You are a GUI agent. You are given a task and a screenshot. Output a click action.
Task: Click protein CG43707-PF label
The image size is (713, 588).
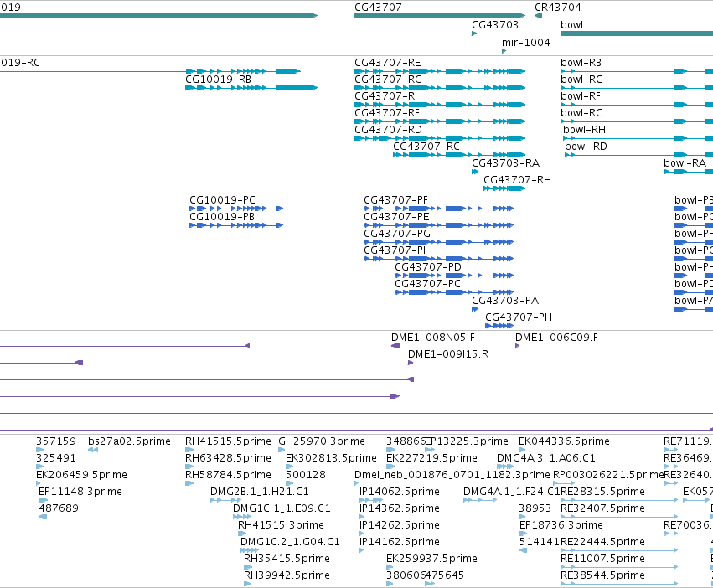395,200
